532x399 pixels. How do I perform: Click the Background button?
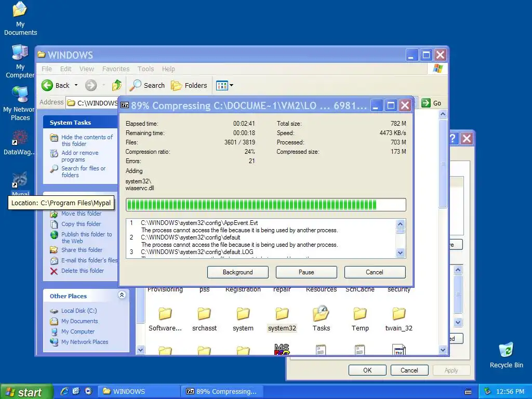click(x=238, y=272)
